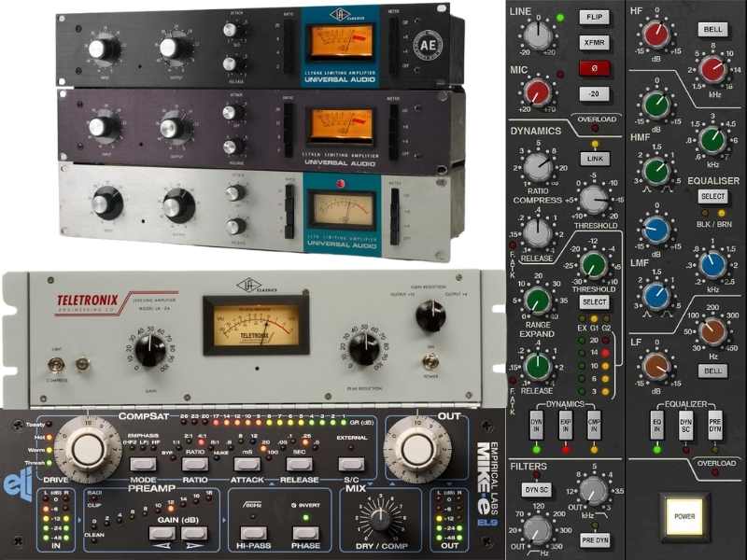
Task: Enable the -20 pad button
Action: [x=594, y=94]
